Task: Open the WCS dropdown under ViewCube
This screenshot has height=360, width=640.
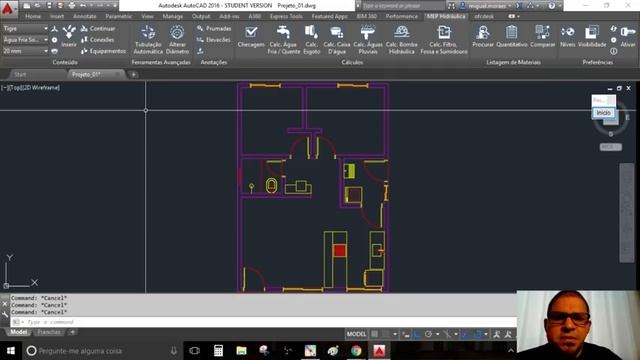Action: pyautogui.click(x=611, y=147)
